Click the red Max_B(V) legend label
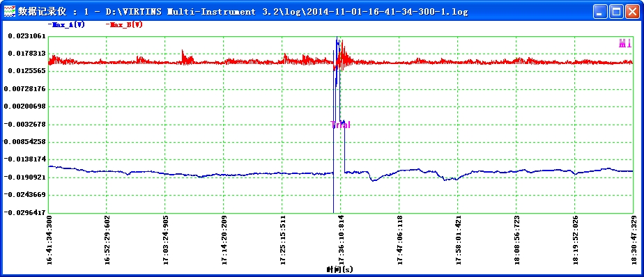Screen dimensions: 644x277 coord(124,24)
